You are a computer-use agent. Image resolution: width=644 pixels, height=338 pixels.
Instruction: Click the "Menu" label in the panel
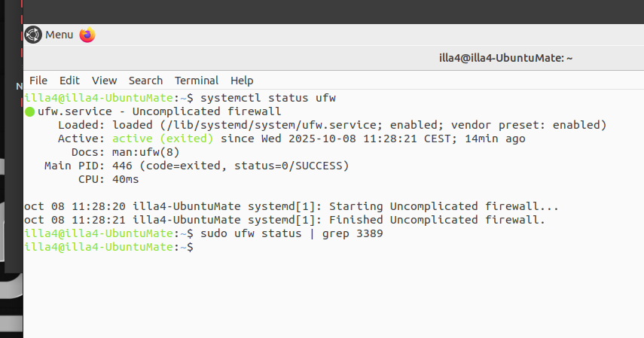[x=60, y=35]
